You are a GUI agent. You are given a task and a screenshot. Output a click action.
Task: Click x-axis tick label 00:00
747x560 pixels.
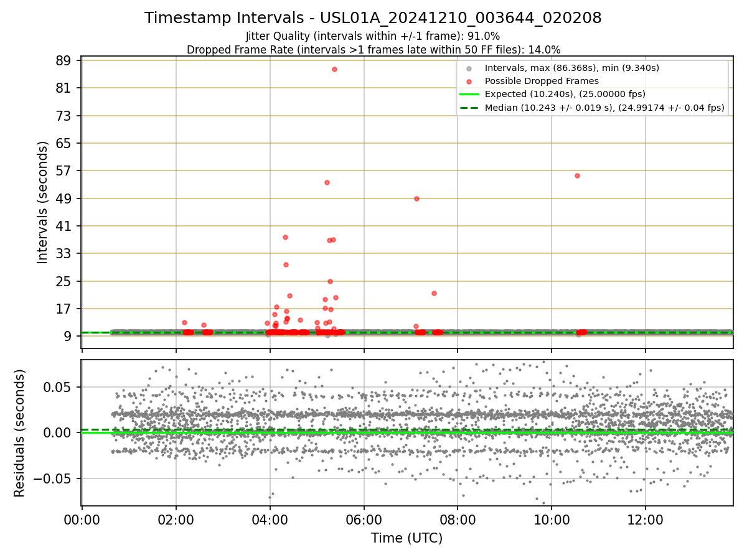click(82, 520)
